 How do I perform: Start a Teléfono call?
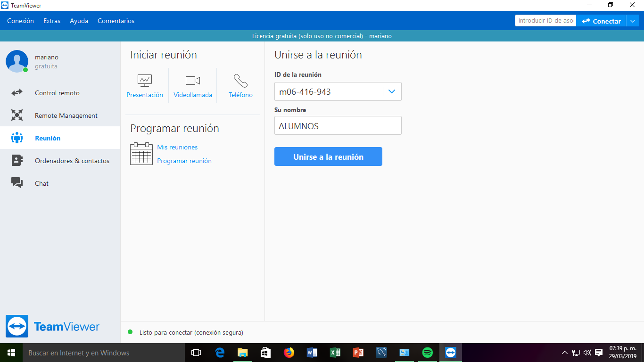(x=240, y=81)
